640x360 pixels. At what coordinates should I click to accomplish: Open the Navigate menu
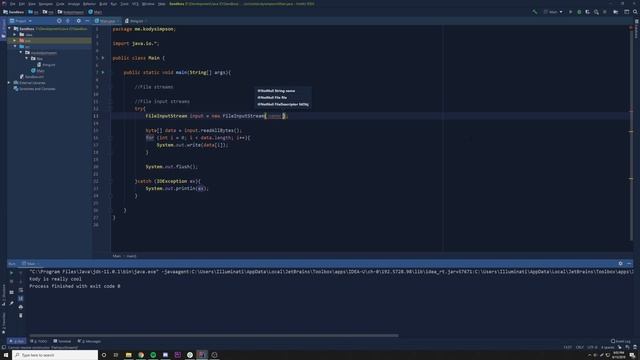coord(46,4)
